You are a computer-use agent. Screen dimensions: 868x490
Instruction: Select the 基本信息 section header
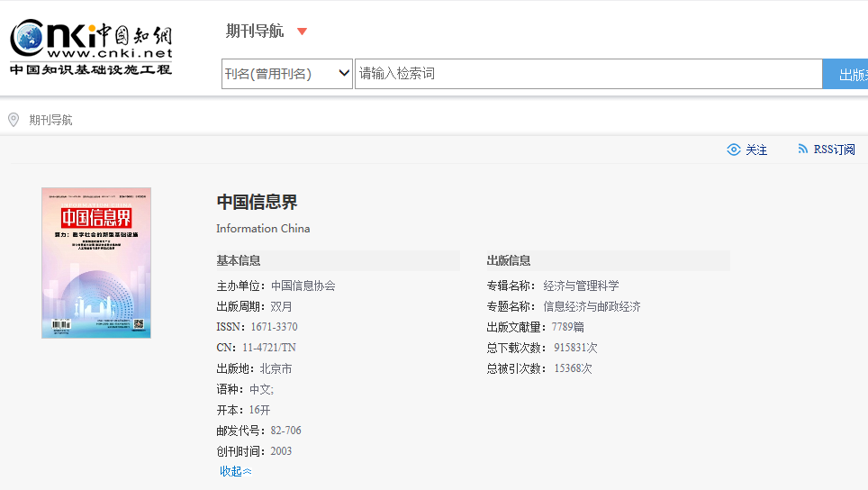coord(239,260)
